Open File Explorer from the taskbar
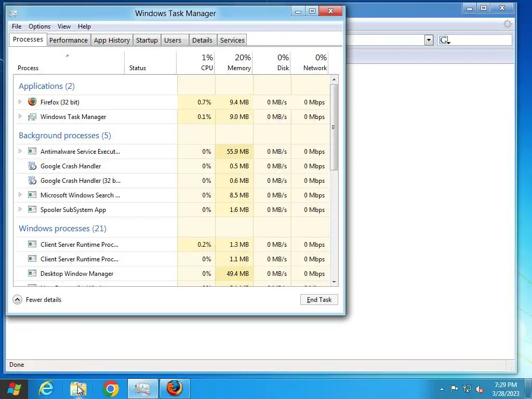This screenshot has width=532, height=399. [x=78, y=389]
